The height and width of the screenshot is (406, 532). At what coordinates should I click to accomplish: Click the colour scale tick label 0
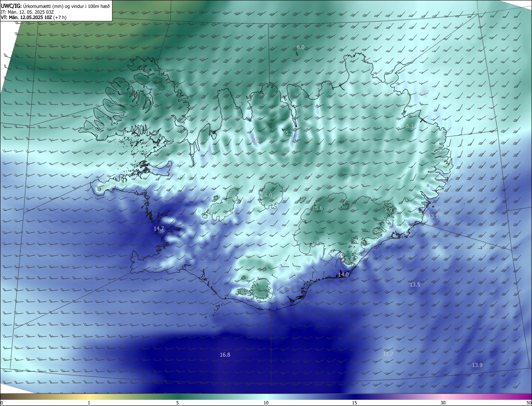pyautogui.click(x=2, y=403)
